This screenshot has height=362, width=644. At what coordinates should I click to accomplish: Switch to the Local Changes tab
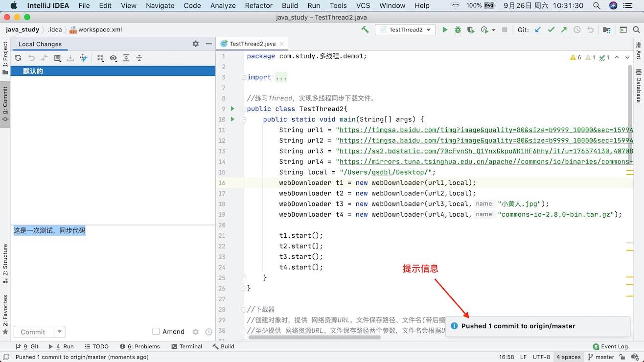pyautogui.click(x=40, y=44)
